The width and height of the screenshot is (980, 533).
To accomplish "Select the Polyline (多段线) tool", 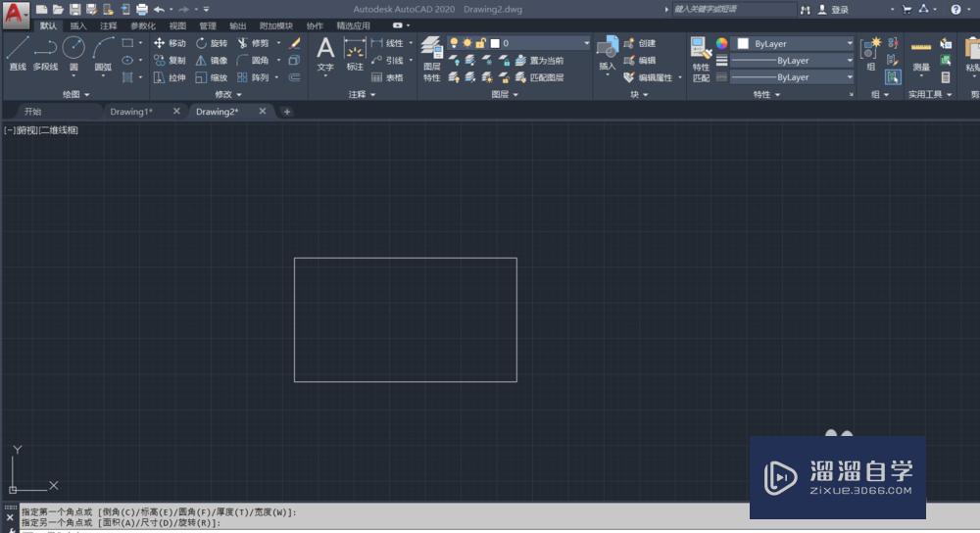I will pos(45,53).
